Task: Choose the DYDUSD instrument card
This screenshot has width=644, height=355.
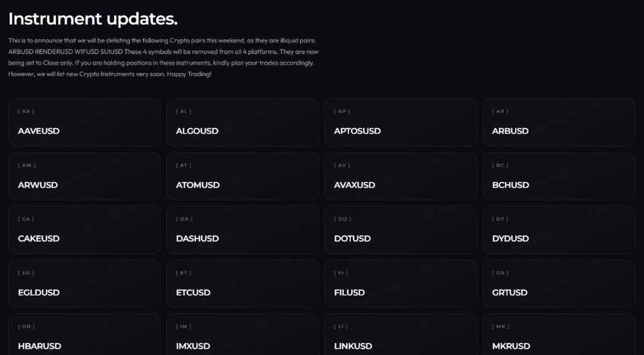Action: click(559, 230)
